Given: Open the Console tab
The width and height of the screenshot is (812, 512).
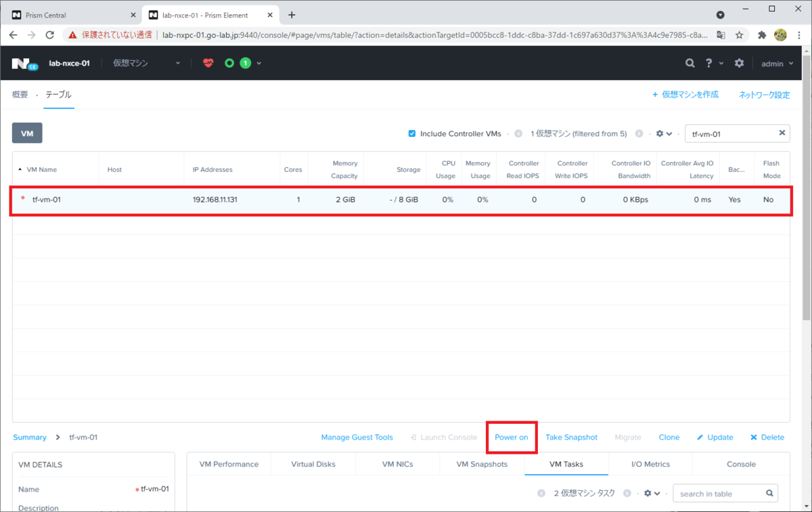Looking at the screenshot, I should (741, 465).
